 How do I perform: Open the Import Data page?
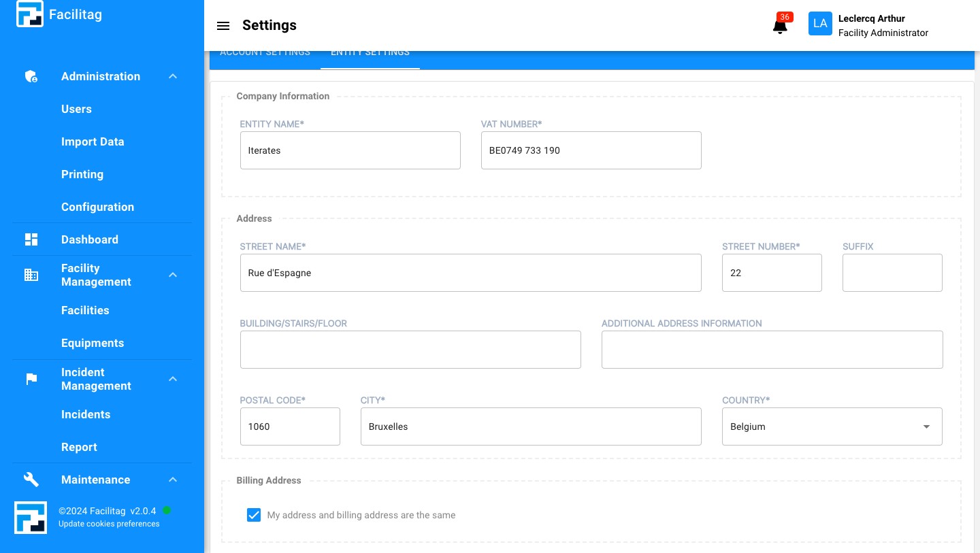click(93, 141)
